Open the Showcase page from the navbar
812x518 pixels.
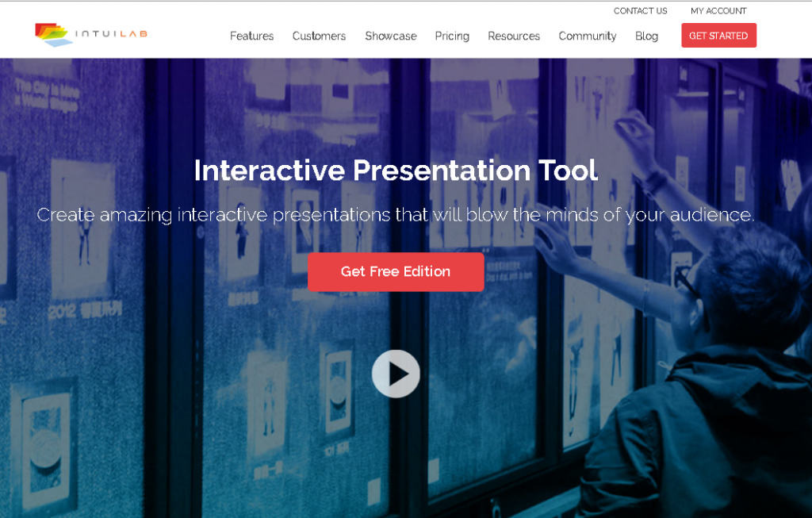point(390,36)
